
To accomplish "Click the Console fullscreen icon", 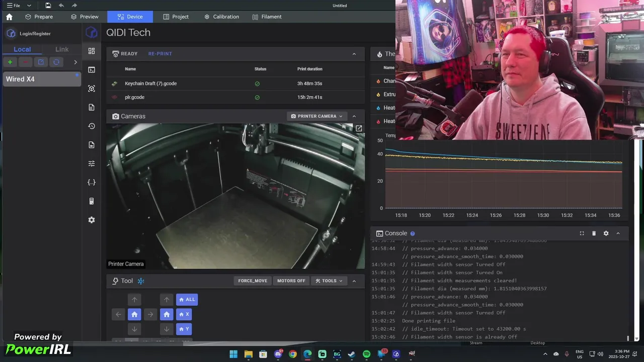I will click(x=582, y=233).
